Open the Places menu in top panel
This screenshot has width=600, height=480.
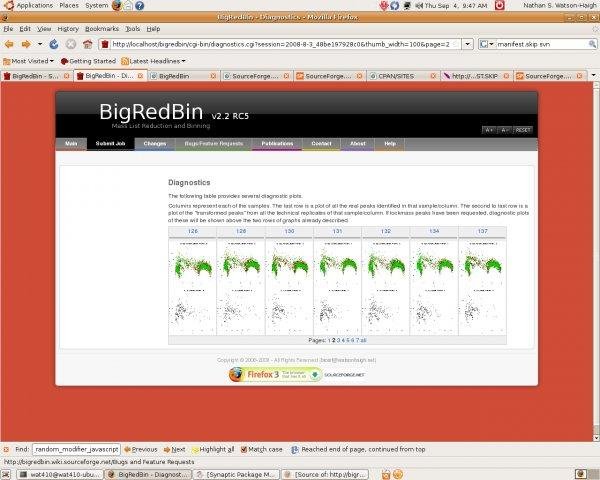(x=69, y=6)
